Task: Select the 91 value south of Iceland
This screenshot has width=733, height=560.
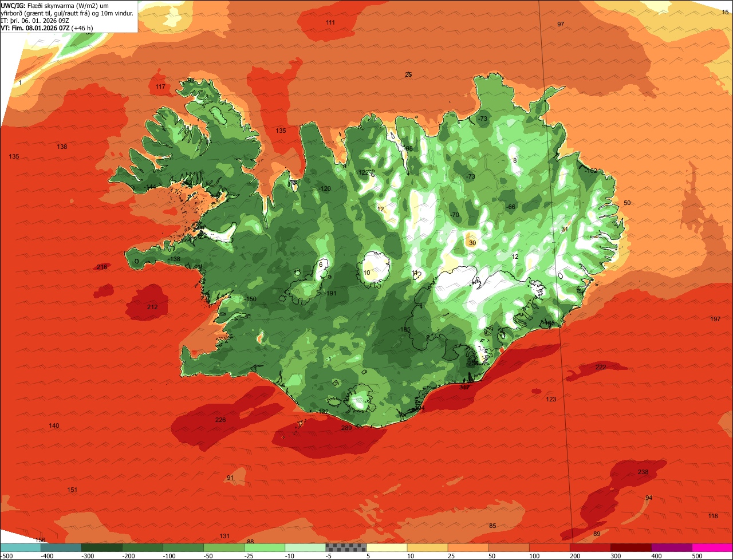Action: coord(230,478)
